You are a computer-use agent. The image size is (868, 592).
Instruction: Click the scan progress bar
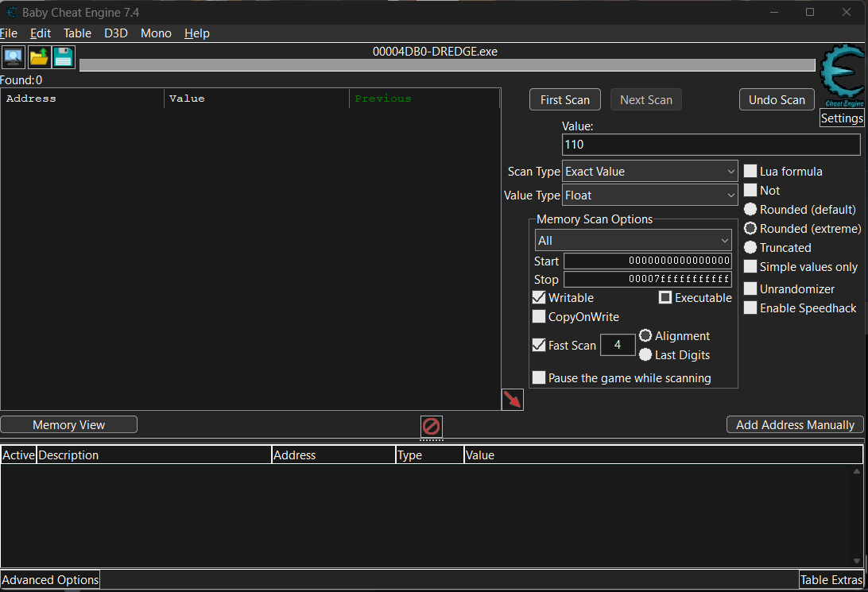(x=448, y=65)
